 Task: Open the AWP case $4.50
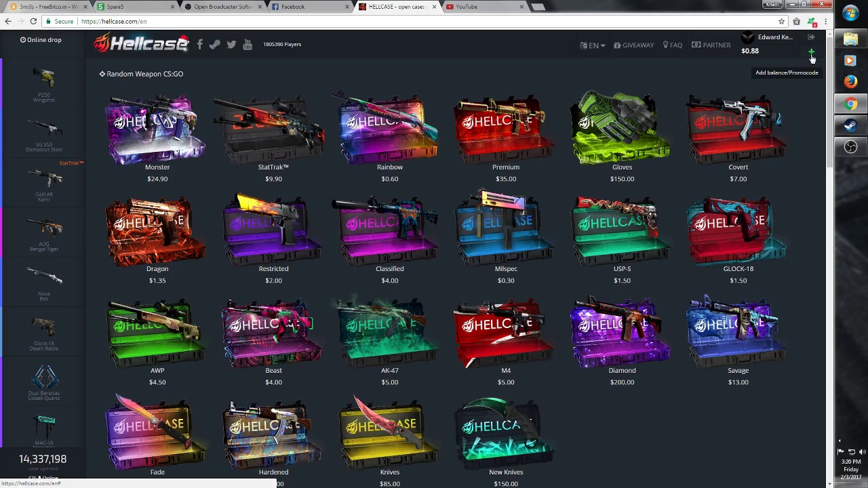(157, 342)
